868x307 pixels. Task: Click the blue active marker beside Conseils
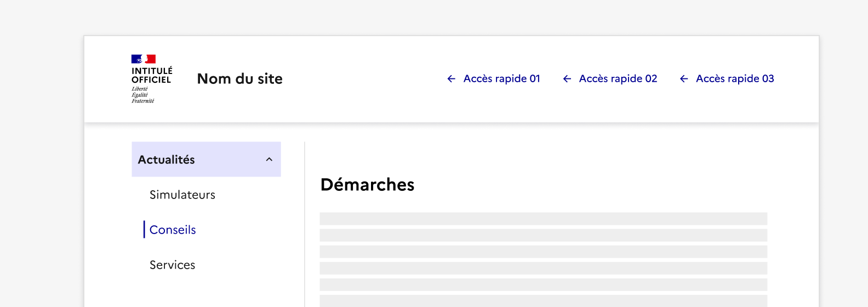pyautogui.click(x=144, y=230)
